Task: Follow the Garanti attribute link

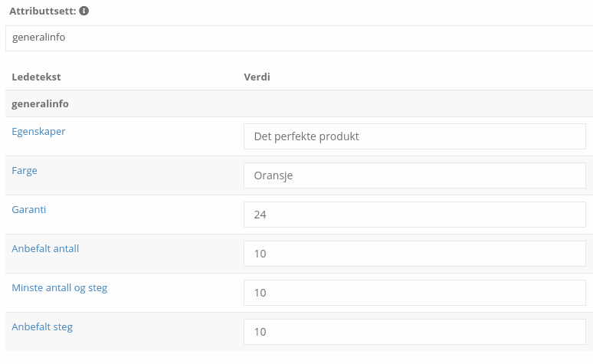Action: click(29, 210)
